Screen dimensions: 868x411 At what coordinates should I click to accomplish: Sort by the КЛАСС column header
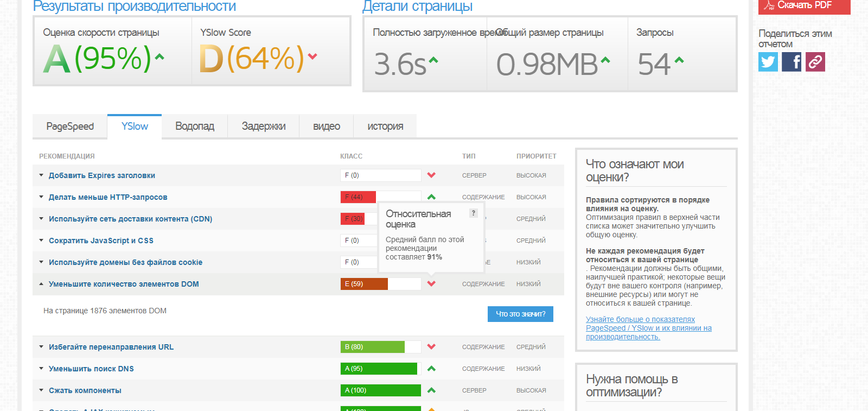pos(351,156)
